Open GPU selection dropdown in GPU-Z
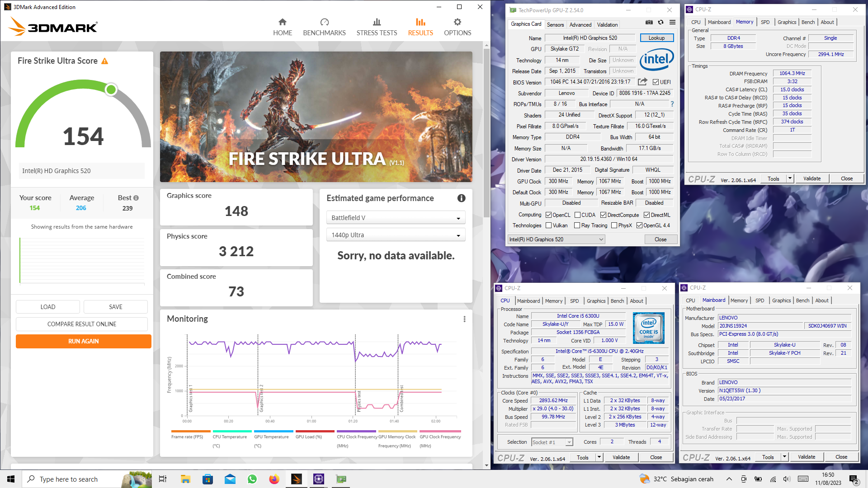Screen dimensions: 868x488 [x=557, y=239]
